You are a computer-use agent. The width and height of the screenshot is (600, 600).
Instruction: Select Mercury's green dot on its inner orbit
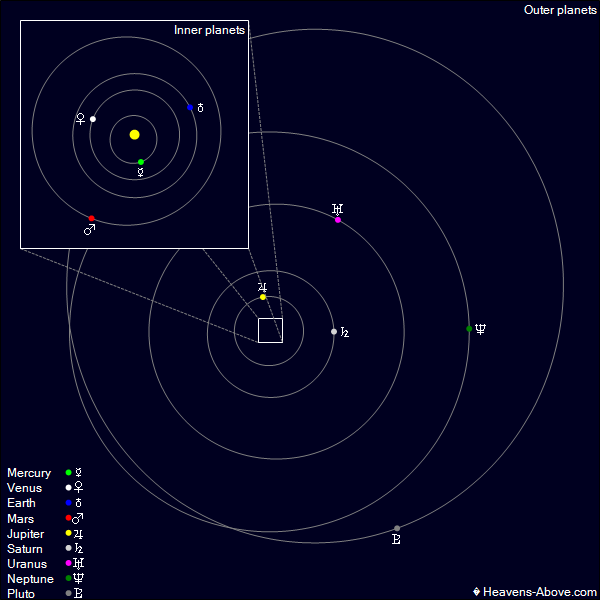pos(141,162)
